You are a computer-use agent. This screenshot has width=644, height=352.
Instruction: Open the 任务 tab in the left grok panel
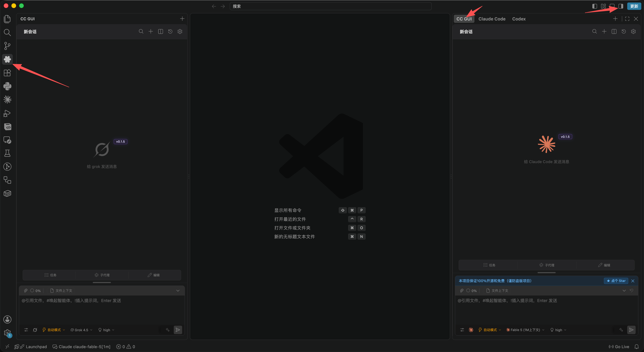point(50,275)
